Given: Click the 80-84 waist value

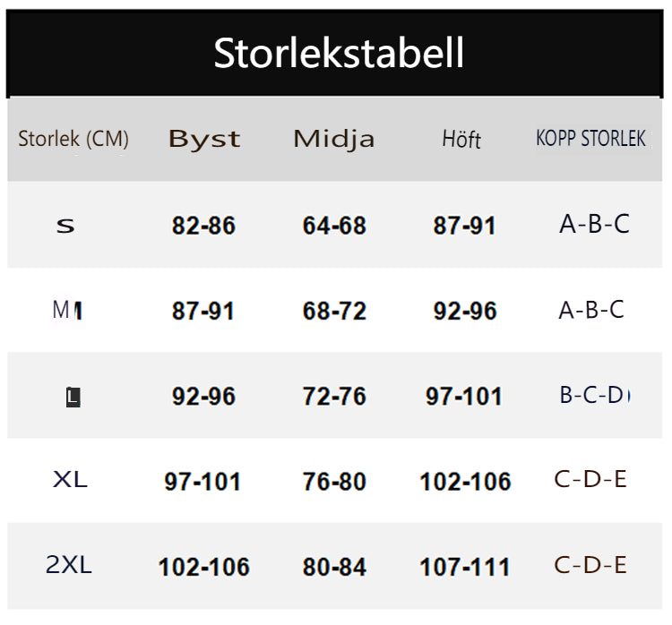Looking at the screenshot, I should pos(334,567).
